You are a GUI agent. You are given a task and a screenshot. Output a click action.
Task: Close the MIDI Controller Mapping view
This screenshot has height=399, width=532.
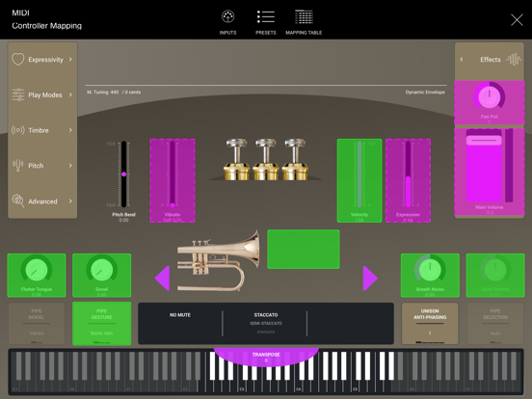click(517, 20)
